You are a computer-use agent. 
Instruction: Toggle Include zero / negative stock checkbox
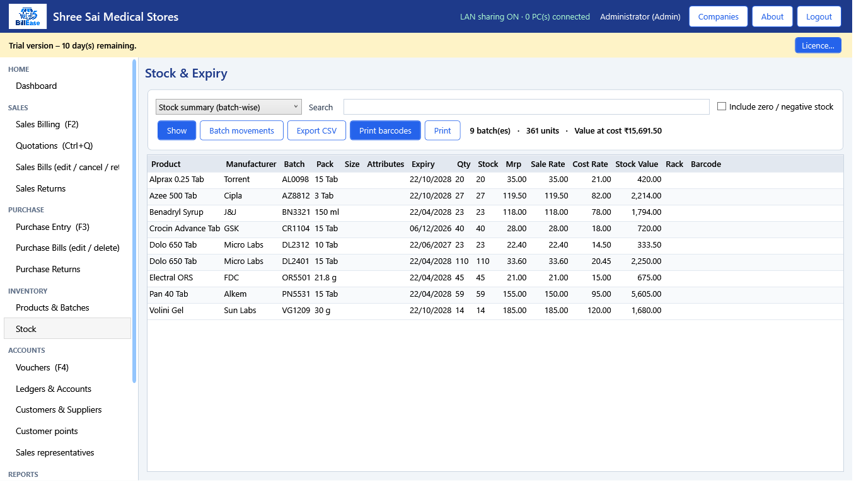pos(722,106)
